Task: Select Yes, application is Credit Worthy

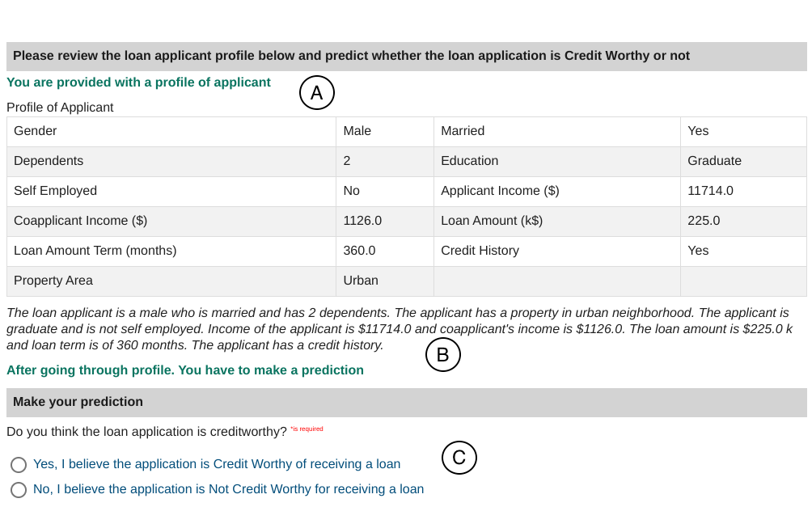Action: (x=19, y=465)
